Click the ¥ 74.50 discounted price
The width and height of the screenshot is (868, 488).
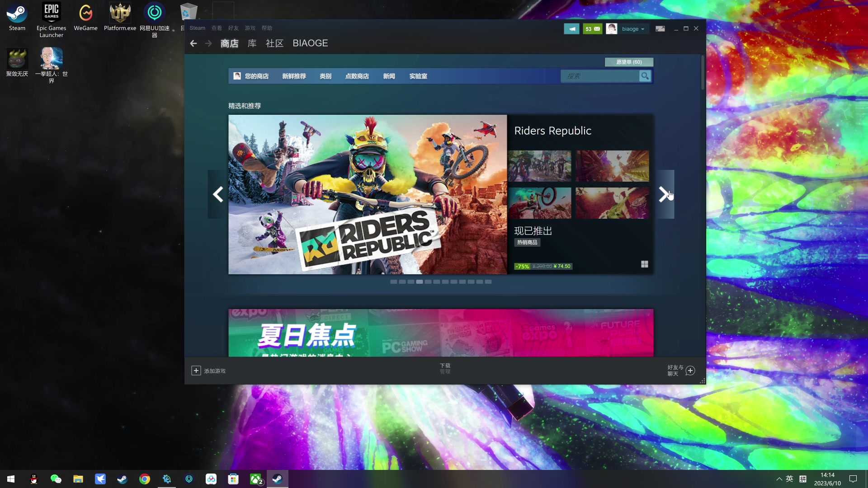[x=562, y=266]
